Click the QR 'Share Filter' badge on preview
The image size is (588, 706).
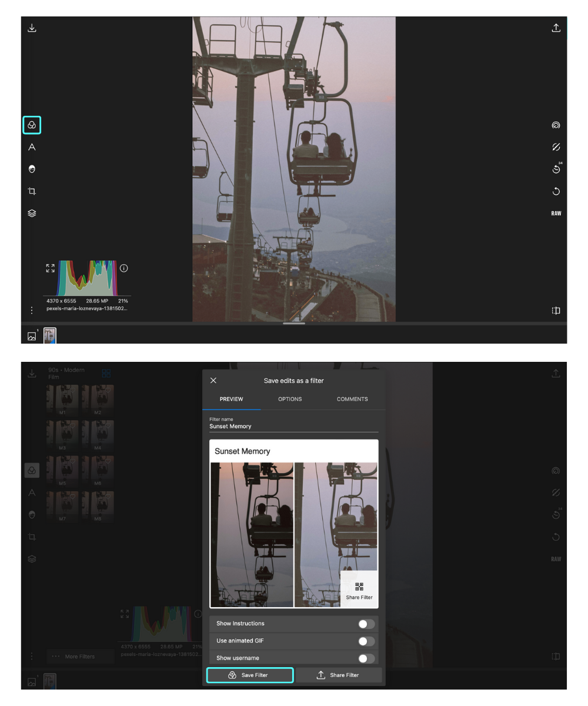point(359,590)
